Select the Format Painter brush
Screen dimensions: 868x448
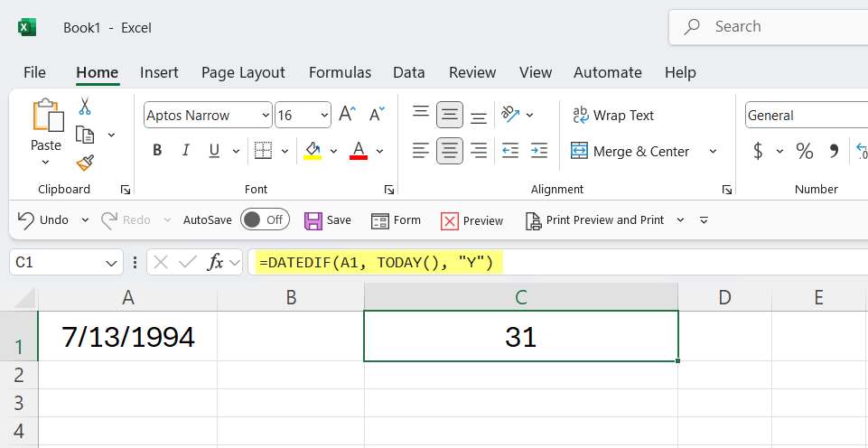85,163
